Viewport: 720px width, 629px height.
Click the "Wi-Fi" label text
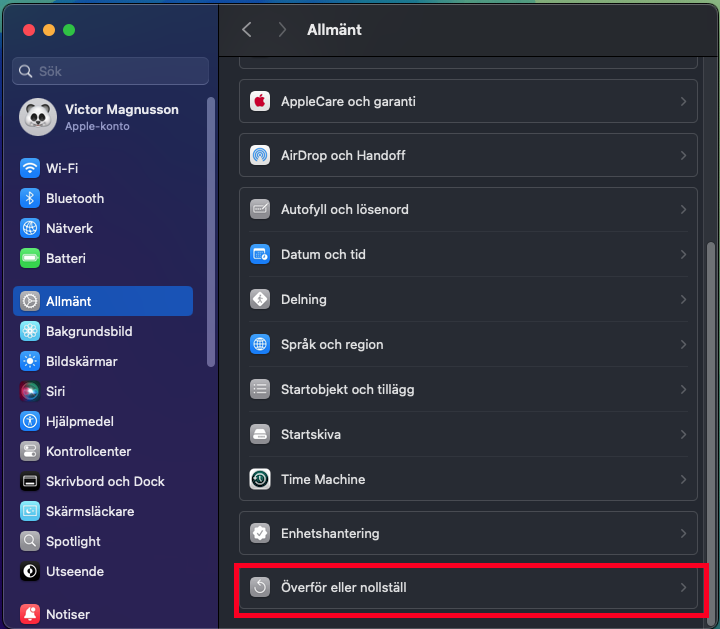coord(62,168)
